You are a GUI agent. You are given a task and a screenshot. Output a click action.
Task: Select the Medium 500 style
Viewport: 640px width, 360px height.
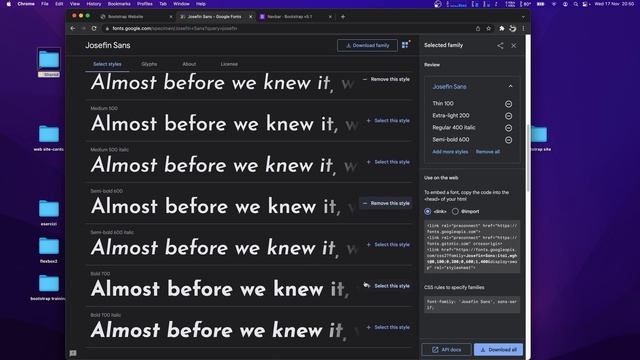pos(388,121)
